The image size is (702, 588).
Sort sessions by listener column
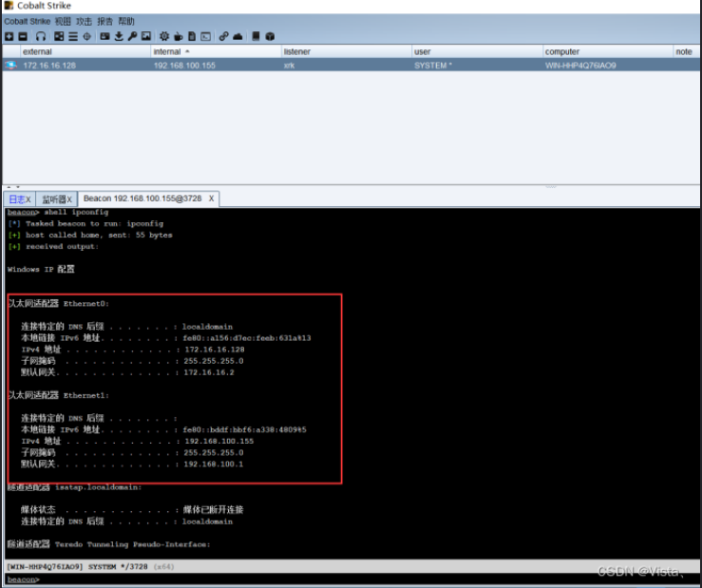347,51
